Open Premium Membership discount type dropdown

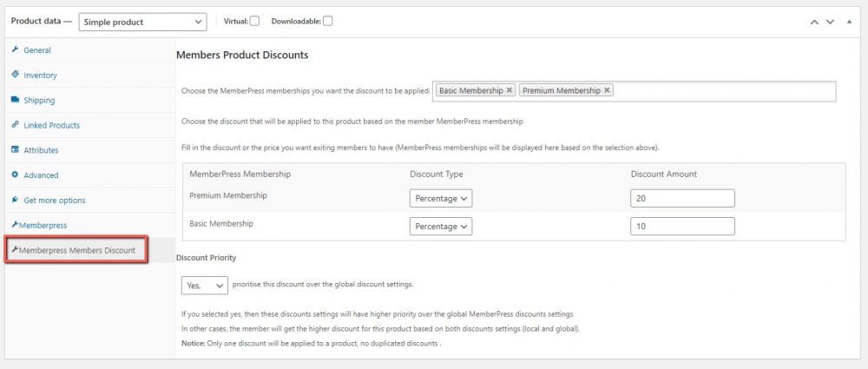441,199
